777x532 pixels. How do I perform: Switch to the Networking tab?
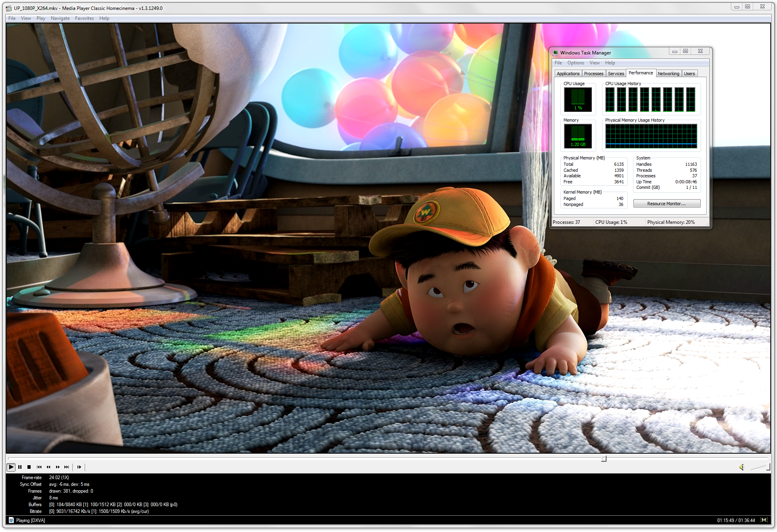click(668, 74)
